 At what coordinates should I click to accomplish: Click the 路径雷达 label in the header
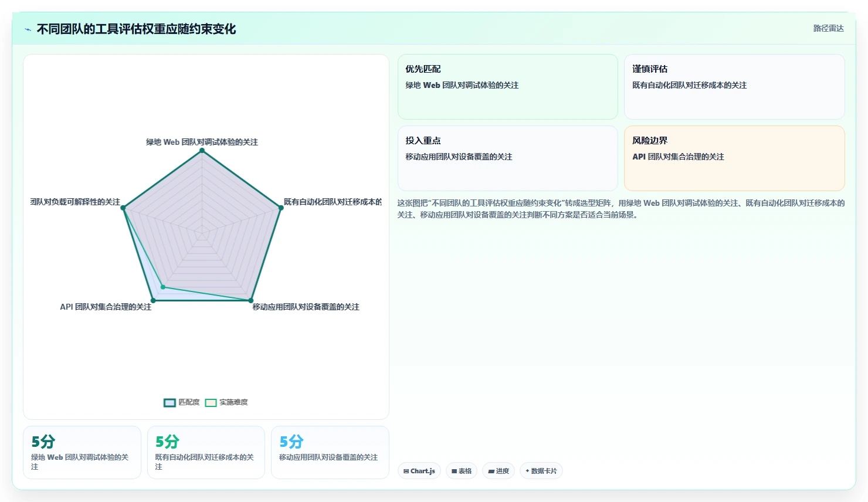(828, 28)
